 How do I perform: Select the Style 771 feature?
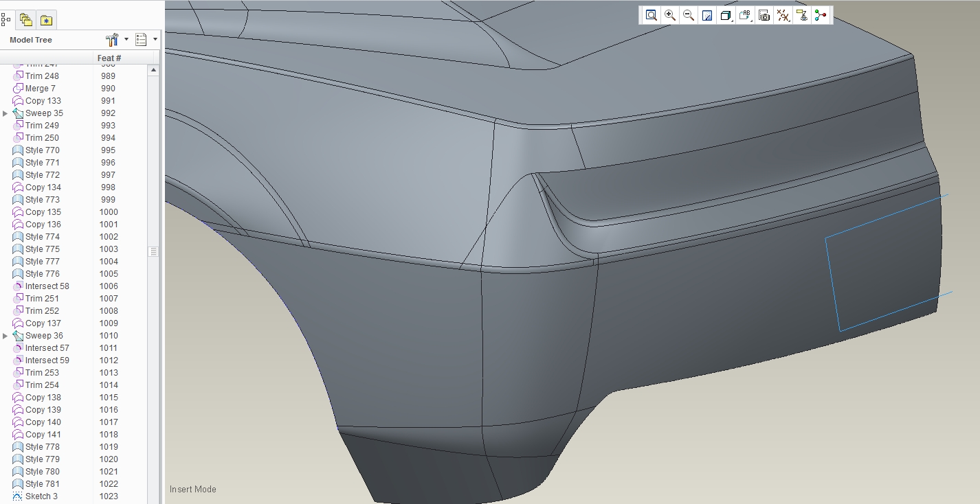point(36,163)
